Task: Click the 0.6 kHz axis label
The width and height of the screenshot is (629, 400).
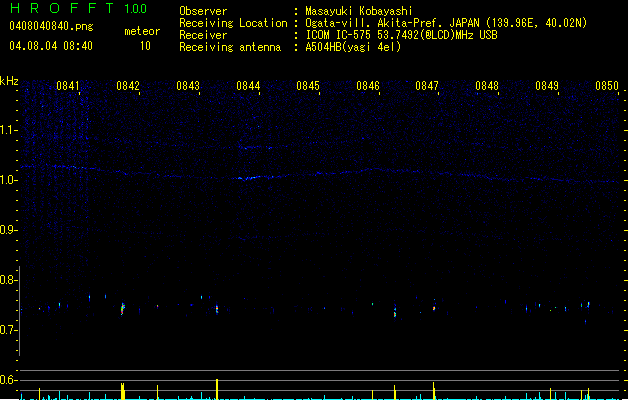Action: 9,380
